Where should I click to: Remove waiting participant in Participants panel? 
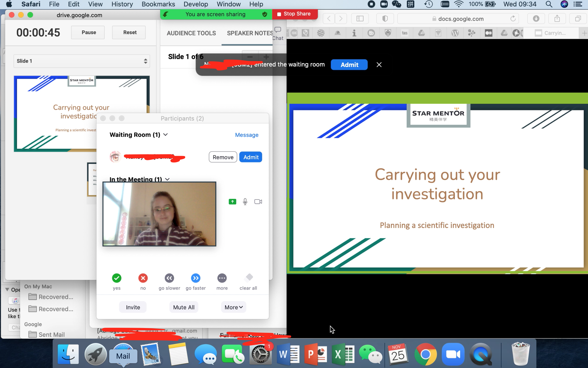click(223, 157)
